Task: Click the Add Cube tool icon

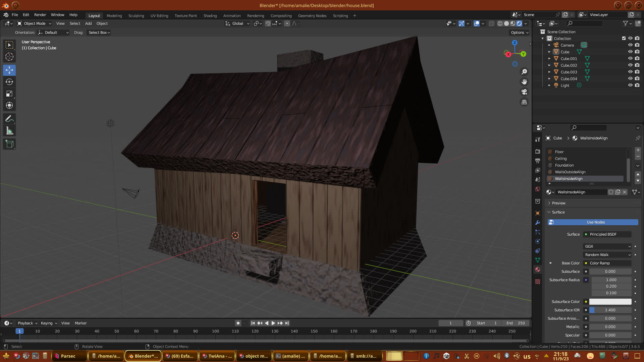Action: pos(9,144)
